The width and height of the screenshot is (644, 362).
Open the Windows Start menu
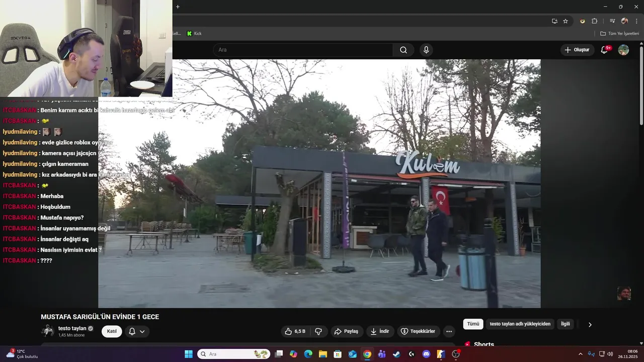[x=189, y=354]
